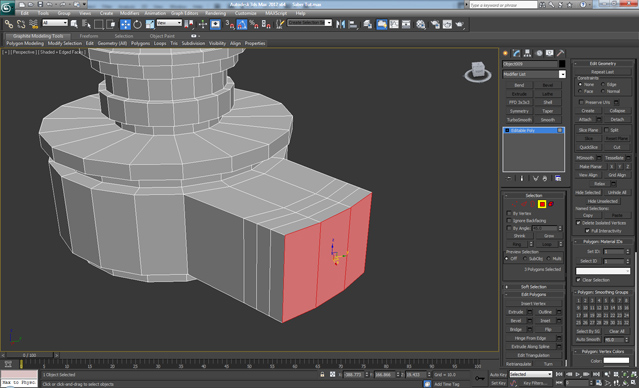Activate Select and Rotate tool
639x388 pixels.
pos(137,24)
